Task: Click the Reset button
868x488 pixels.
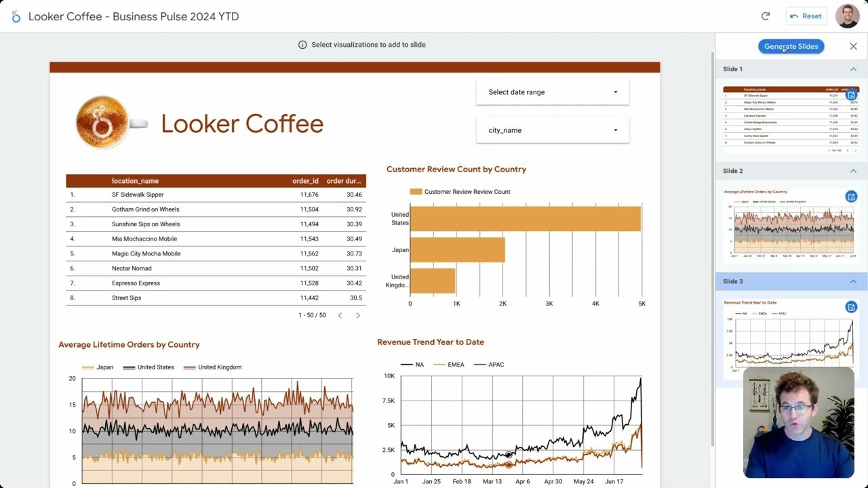Action: pos(806,16)
